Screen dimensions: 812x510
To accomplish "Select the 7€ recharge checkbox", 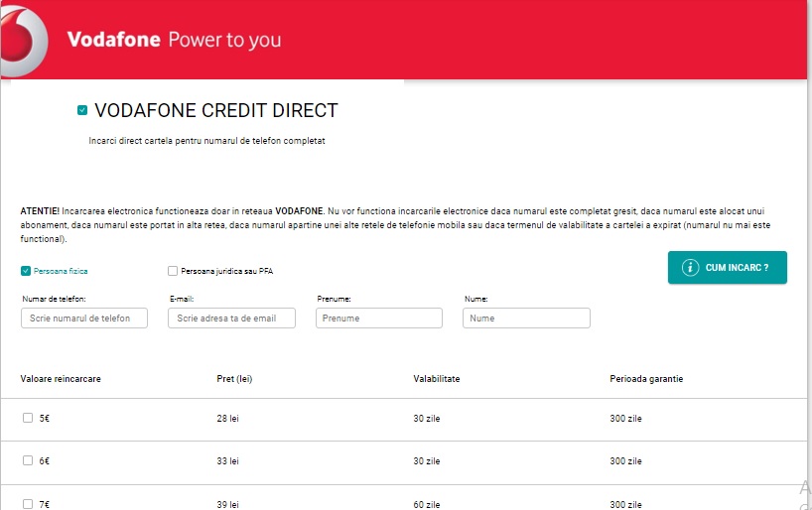I will pos(28,504).
